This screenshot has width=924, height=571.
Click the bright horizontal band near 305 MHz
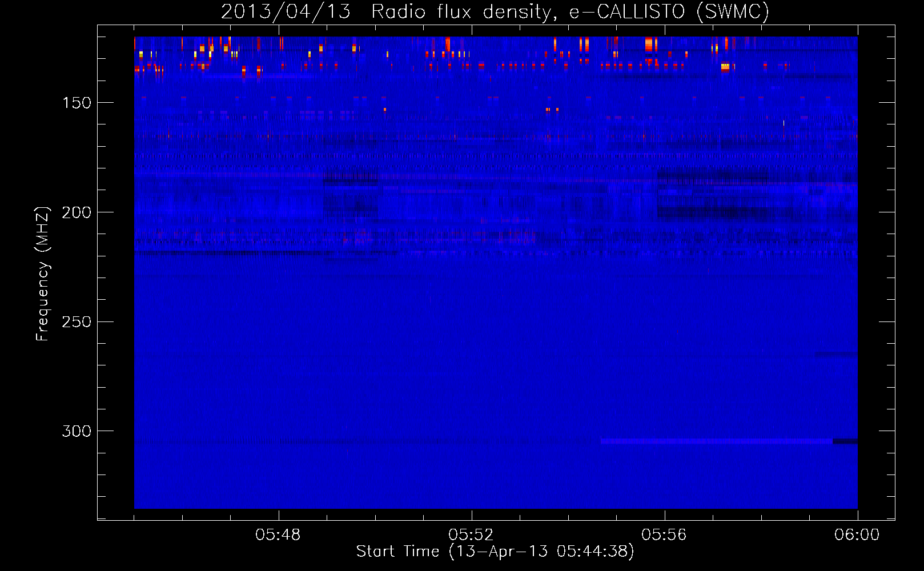coord(717,441)
